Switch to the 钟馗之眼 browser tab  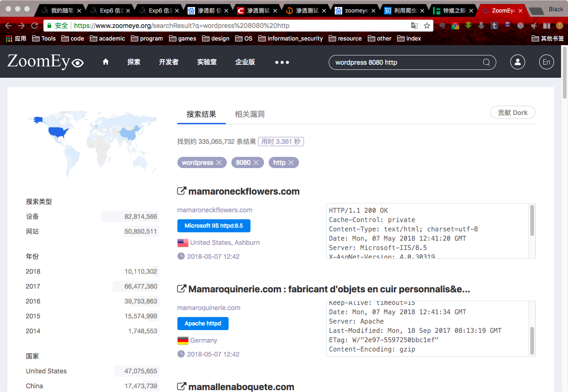coord(453,10)
